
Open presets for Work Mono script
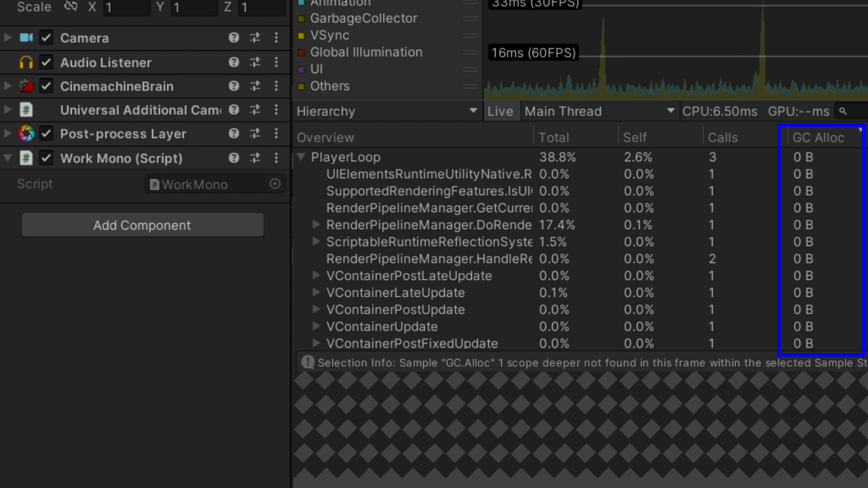click(255, 158)
